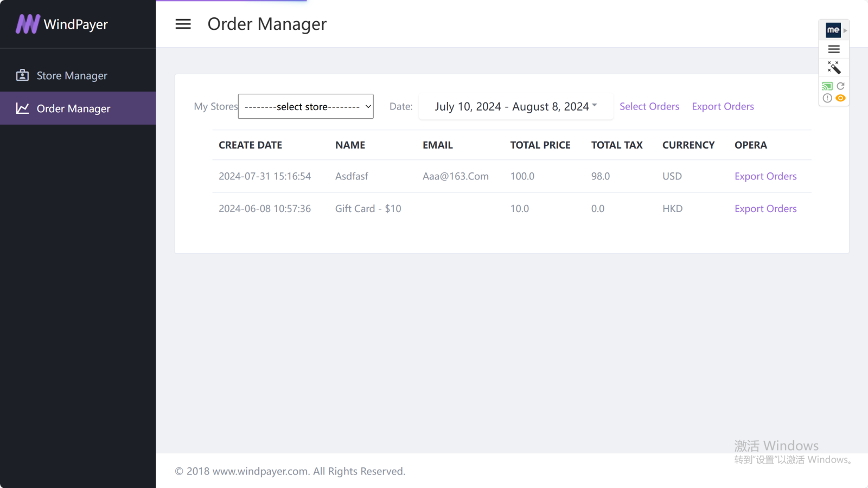Image resolution: width=868 pixels, height=488 pixels.
Task: Click the My Stores label
Action: point(216,106)
